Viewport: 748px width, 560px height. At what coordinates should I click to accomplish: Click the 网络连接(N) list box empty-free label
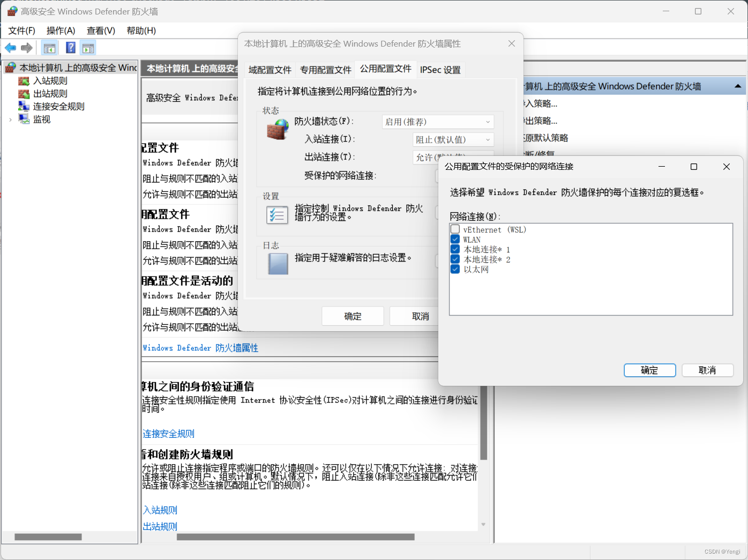pyautogui.click(x=475, y=216)
